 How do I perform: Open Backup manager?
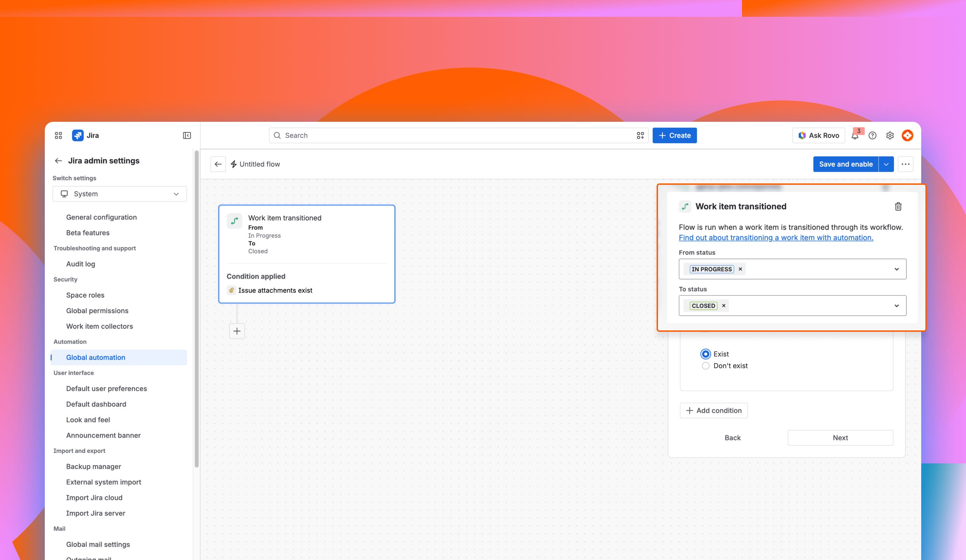[93, 467]
